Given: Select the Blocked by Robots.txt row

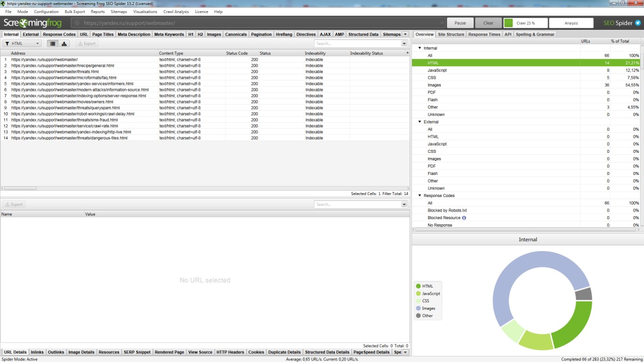Looking at the screenshot, I should (x=526, y=210).
